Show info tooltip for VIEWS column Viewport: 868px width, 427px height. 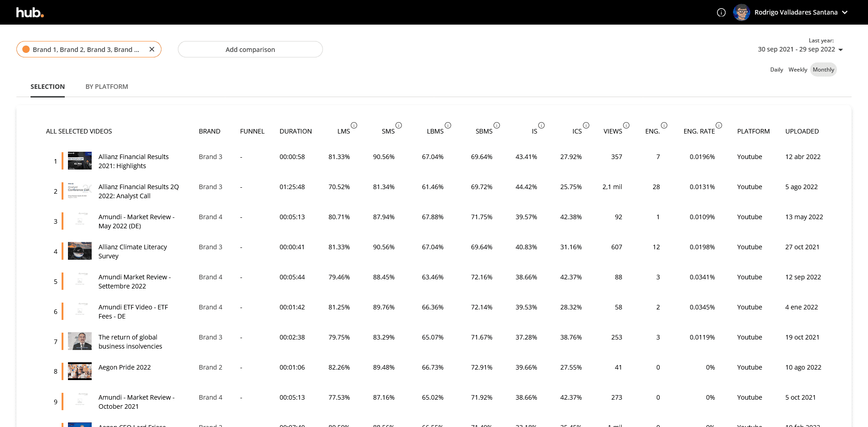coord(626,125)
